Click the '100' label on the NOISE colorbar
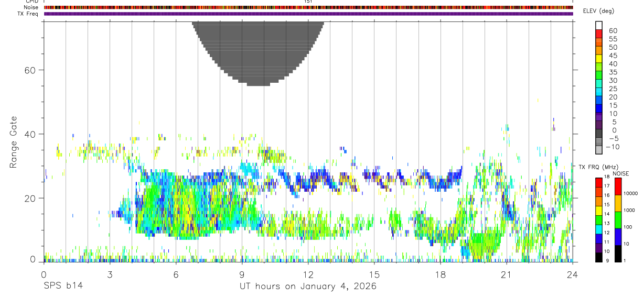The image size is (644, 297). [628, 227]
